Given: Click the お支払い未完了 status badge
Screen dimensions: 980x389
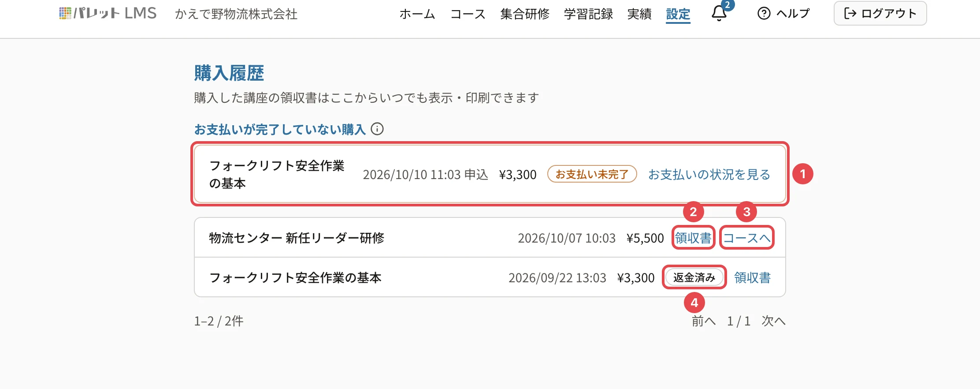Looking at the screenshot, I should click(x=592, y=174).
